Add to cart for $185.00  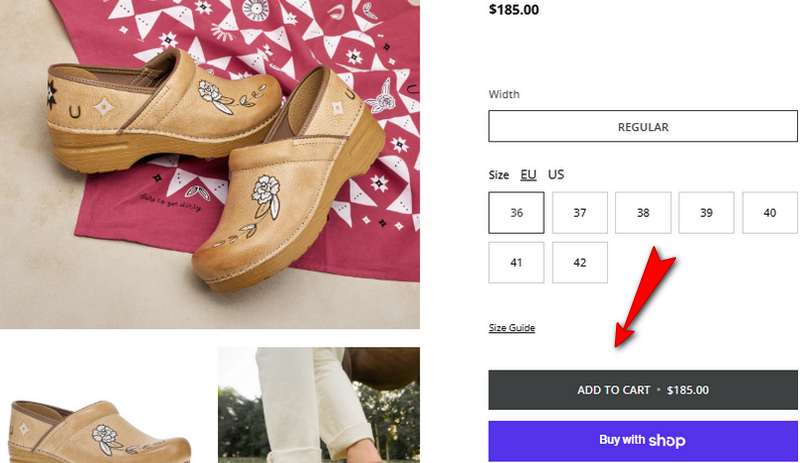coord(643,390)
